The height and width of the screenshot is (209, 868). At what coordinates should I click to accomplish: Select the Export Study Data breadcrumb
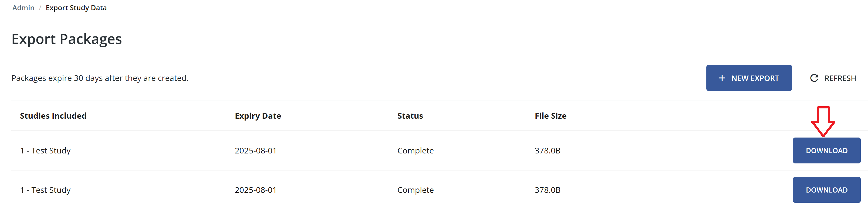(x=76, y=7)
